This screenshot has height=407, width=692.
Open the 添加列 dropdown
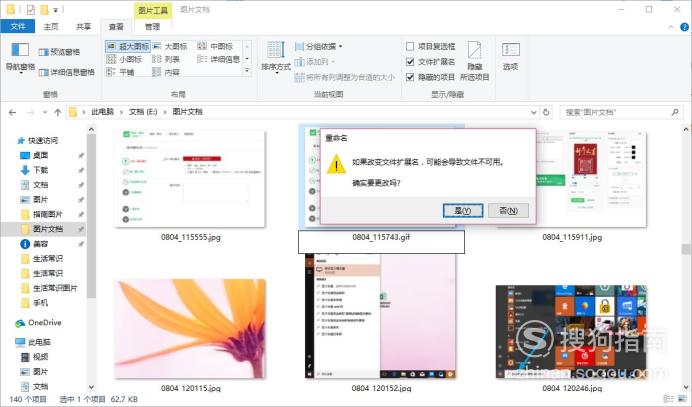[x=315, y=61]
